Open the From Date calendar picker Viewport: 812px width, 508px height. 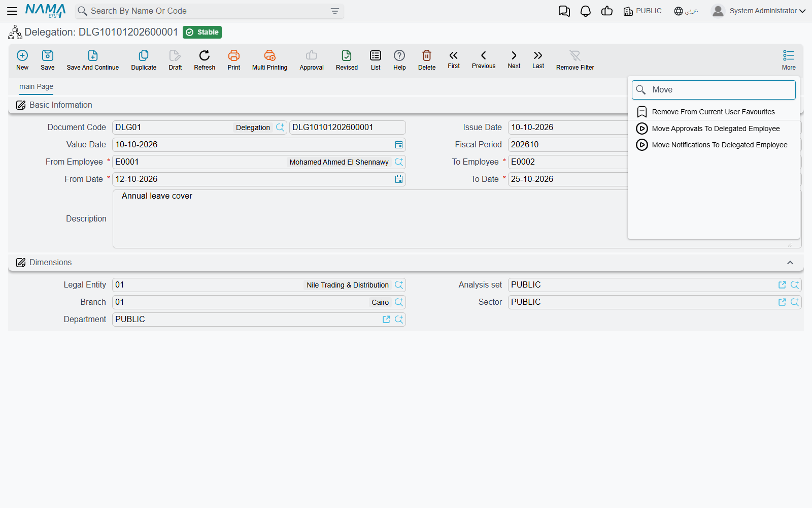coord(399,179)
